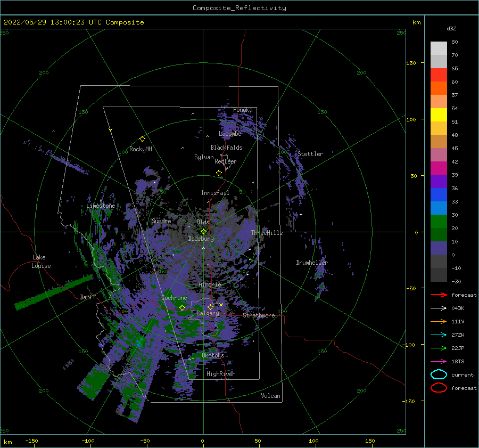
Task: Click the 'Stettler' city label
Action: point(310,154)
